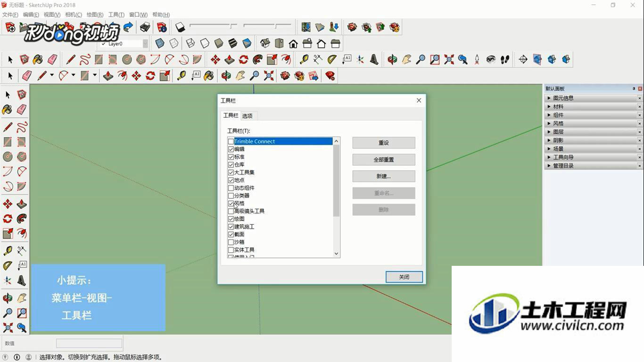Image resolution: width=644 pixels, height=362 pixels.
Task: Select the Orbit tool in left toolbar
Action: click(8, 298)
